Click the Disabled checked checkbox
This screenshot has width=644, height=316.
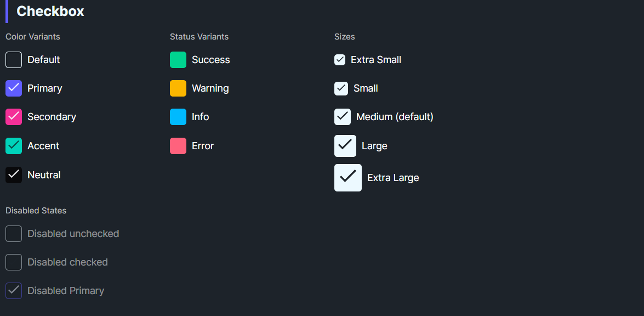(x=14, y=262)
